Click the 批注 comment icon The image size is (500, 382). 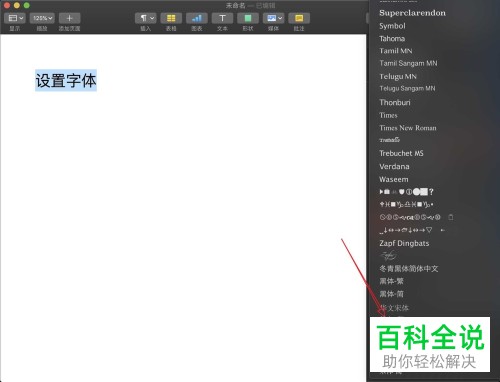(299, 18)
